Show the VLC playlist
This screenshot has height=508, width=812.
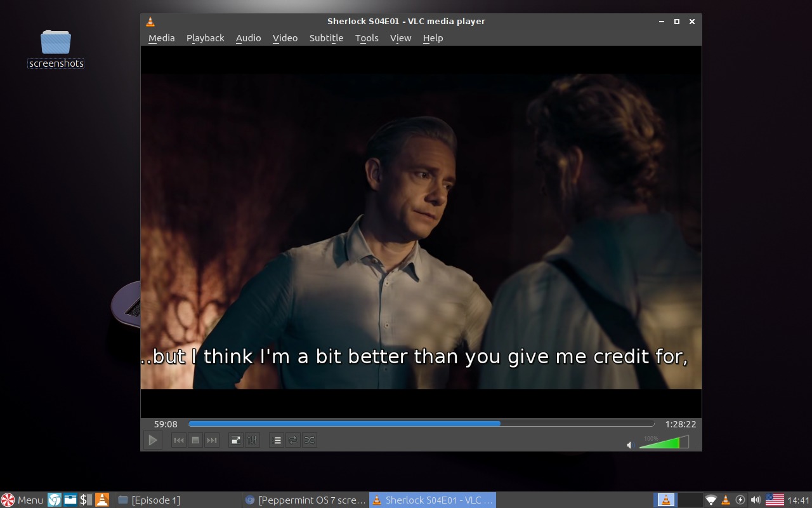277,440
